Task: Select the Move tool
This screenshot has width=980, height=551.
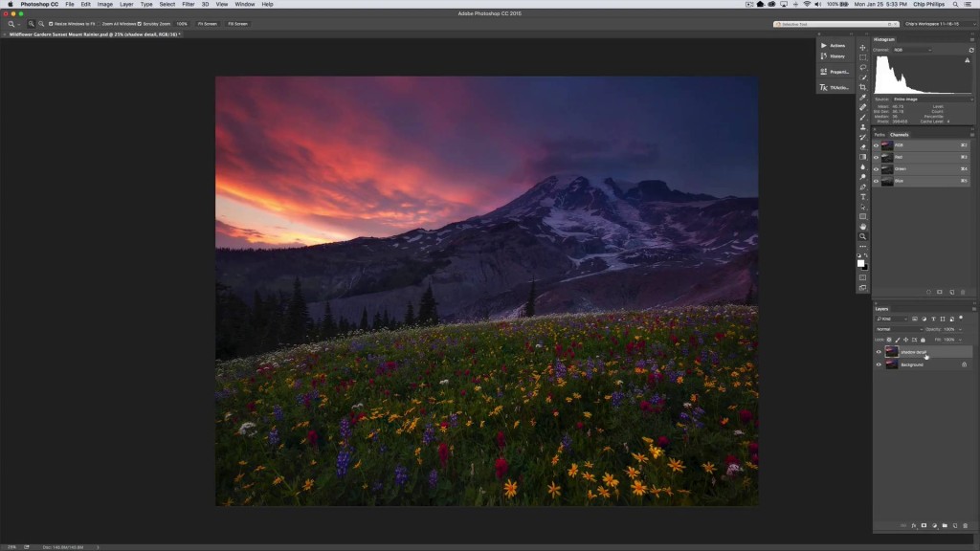Action: [x=862, y=47]
